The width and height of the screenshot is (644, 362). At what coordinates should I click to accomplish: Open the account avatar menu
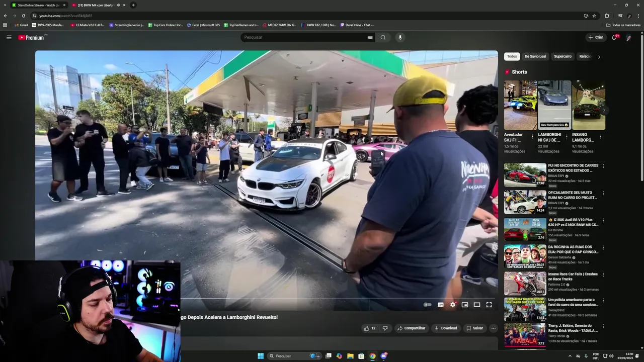pyautogui.click(x=629, y=37)
